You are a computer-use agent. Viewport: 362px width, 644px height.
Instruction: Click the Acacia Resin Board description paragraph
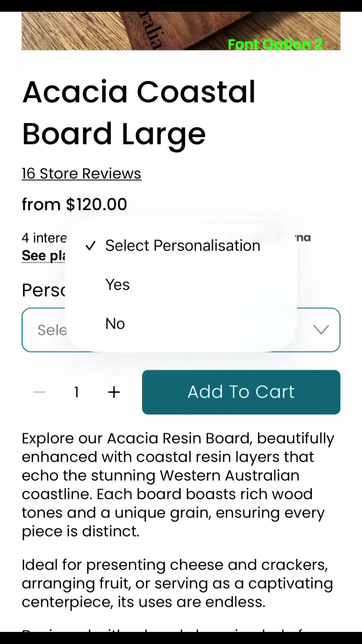[178, 485]
